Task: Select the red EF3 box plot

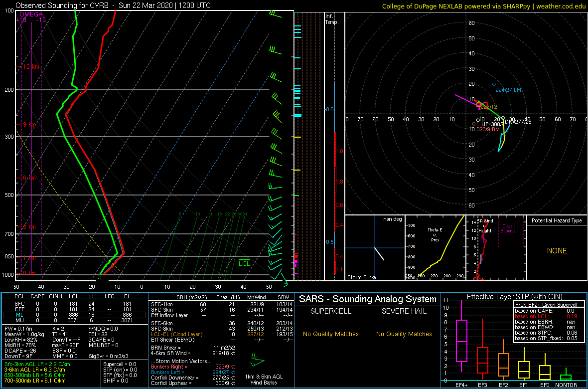Action: tap(482, 350)
